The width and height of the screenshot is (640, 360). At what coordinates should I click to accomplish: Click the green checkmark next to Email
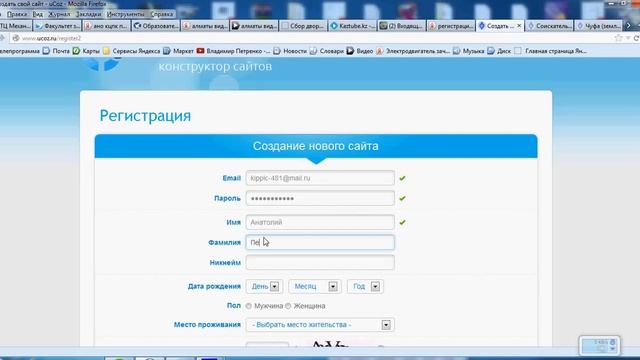click(402, 178)
